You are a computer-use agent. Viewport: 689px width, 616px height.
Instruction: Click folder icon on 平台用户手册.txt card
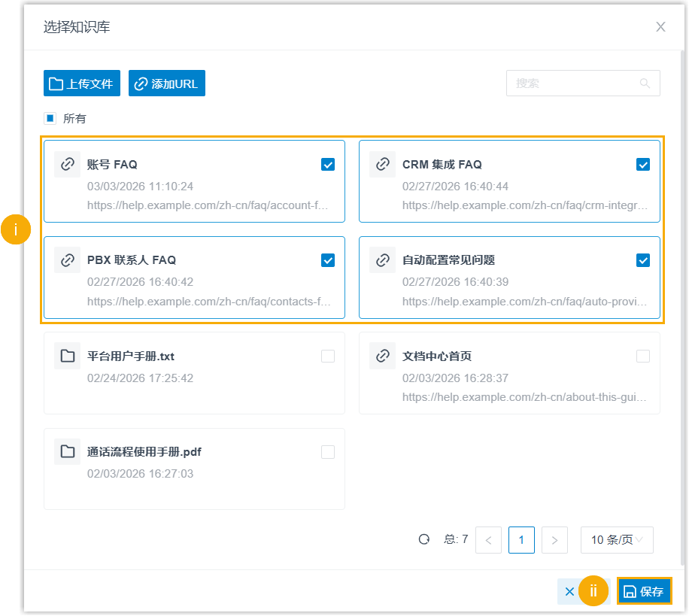[68, 356]
